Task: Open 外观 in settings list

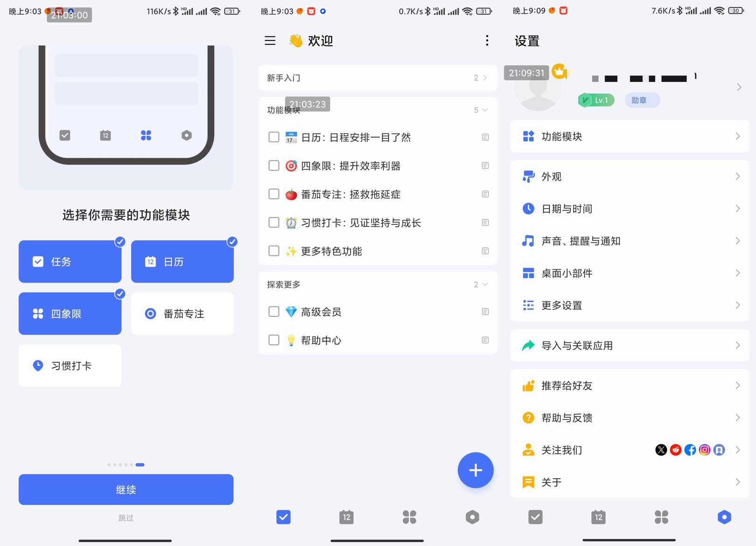Action: click(630, 176)
